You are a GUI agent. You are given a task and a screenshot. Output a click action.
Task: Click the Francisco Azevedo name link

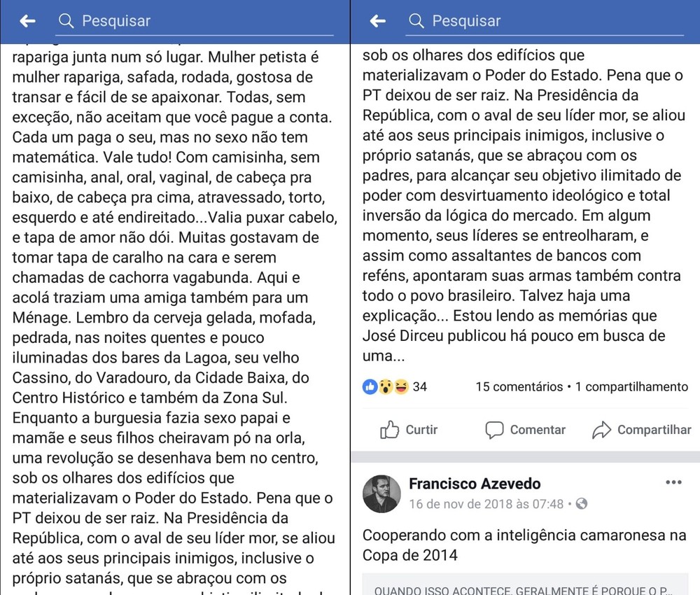point(475,484)
